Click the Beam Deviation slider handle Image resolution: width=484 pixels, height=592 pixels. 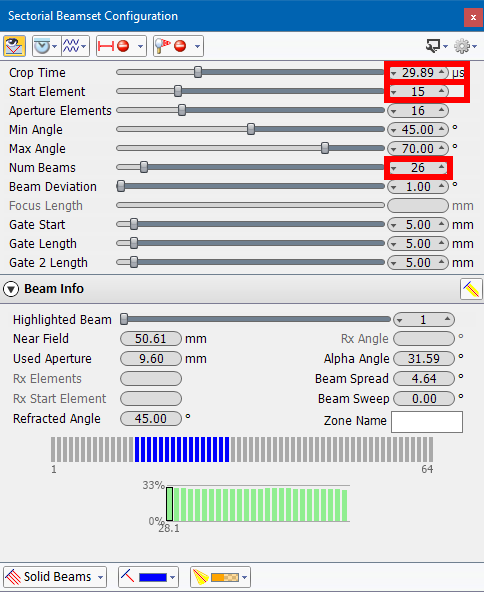(x=121, y=186)
